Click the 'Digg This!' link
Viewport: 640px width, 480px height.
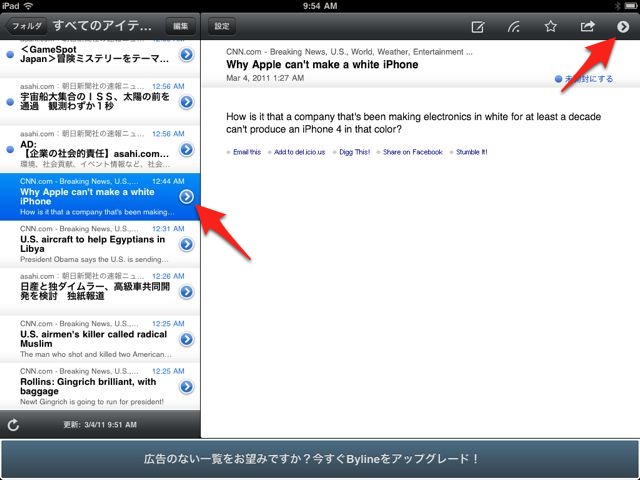coord(354,152)
